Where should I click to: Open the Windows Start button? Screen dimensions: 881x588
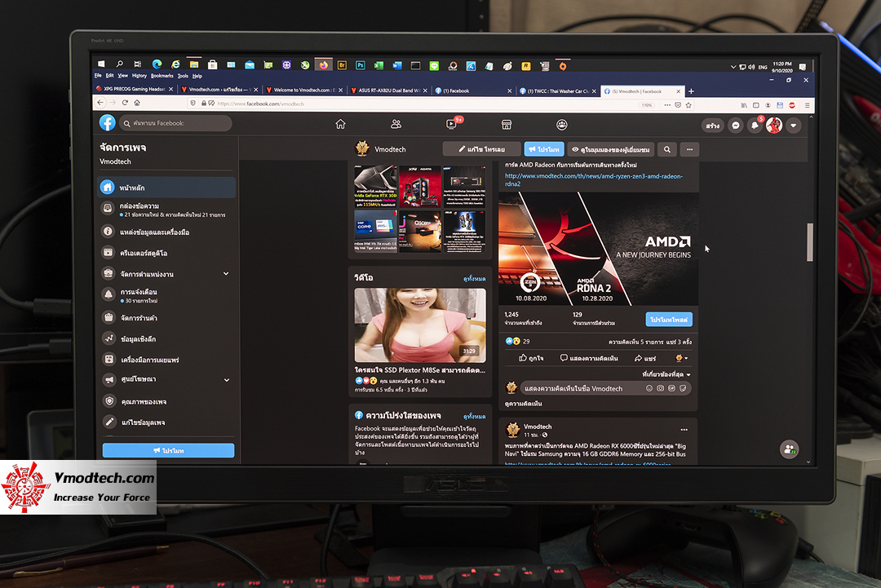[101, 64]
